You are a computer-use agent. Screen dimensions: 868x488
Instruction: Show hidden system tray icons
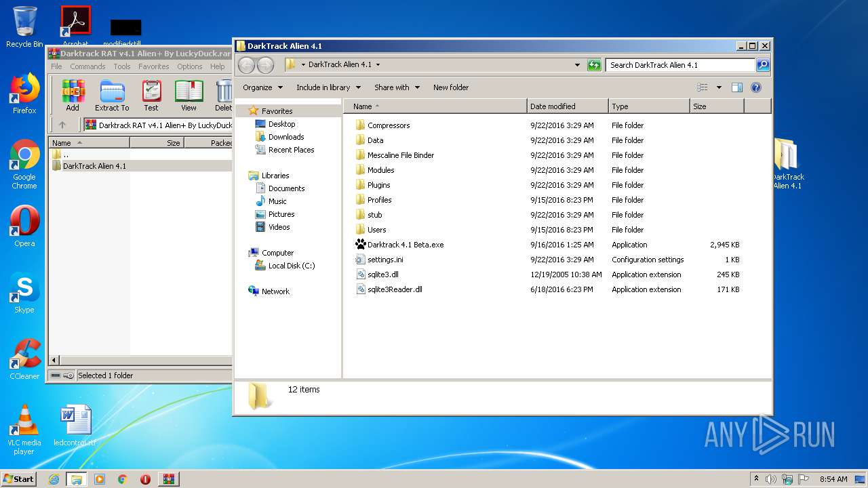[756, 479]
